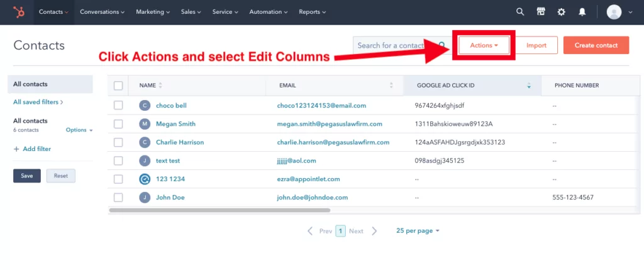Sort by Google Ad Click ID arrows

tap(529, 86)
